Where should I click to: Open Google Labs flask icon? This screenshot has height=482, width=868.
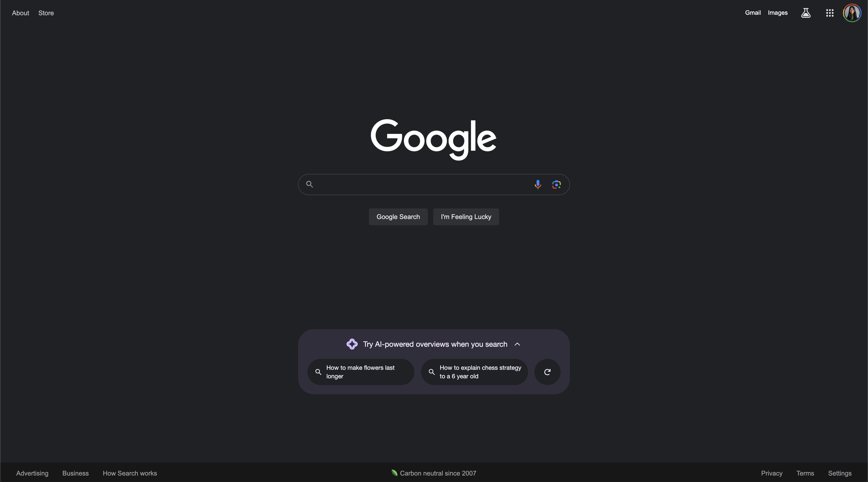coord(806,12)
